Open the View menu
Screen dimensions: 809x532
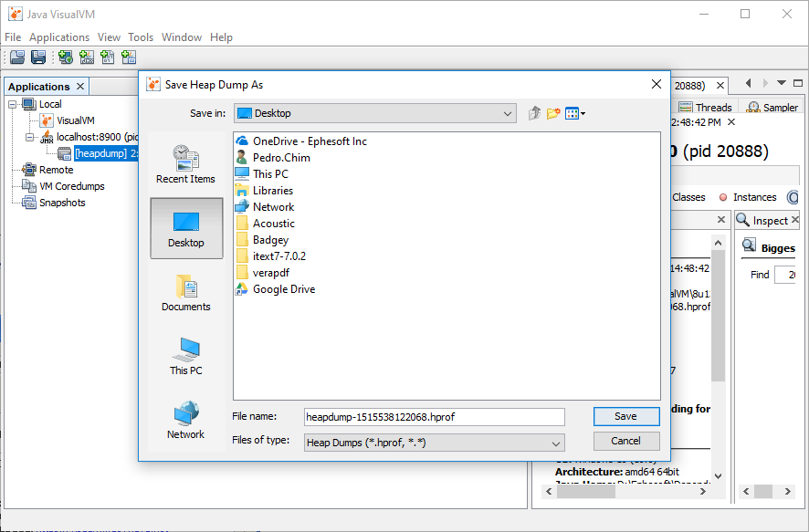click(109, 37)
